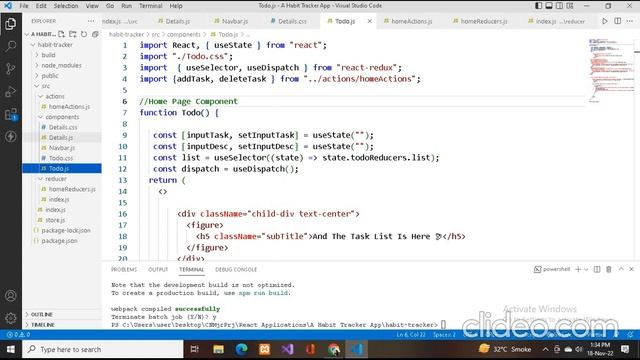Toggle bottom panel layout icon
This screenshot has width=640, height=360.
[x=549, y=6]
